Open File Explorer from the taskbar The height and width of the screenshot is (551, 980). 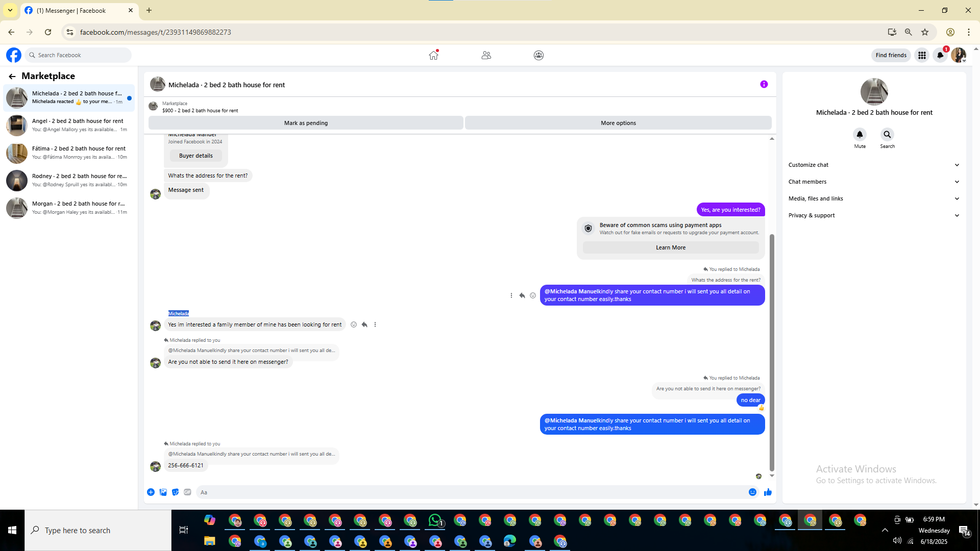point(210,541)
